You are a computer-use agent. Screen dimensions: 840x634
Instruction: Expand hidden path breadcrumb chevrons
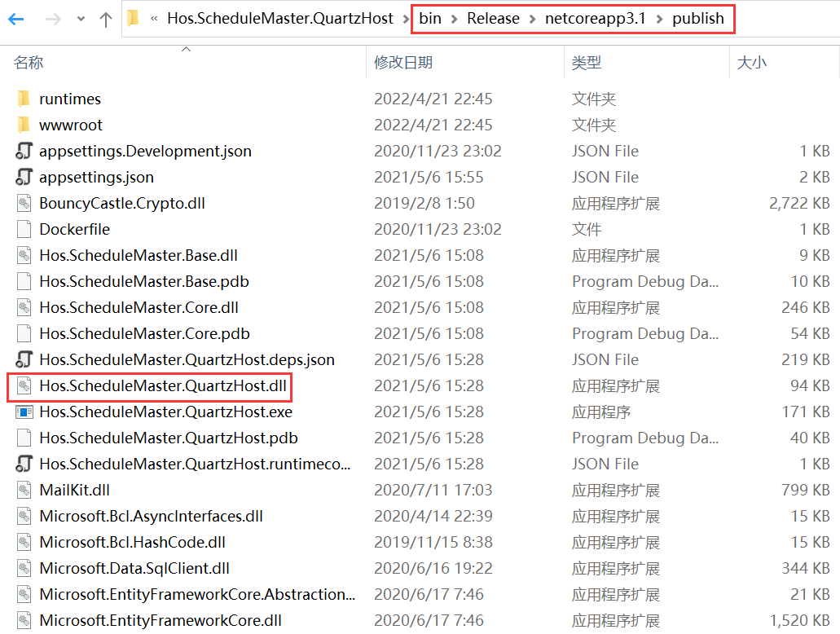point(154,19)
